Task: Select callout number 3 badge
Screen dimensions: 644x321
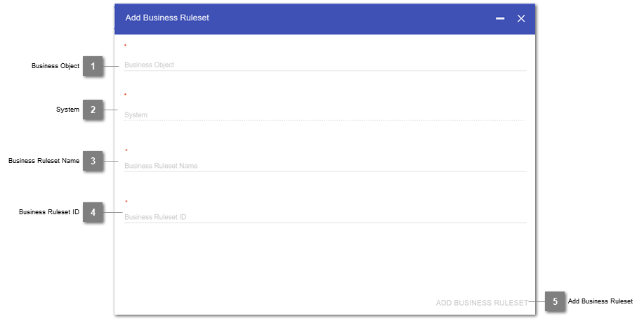Action: click(x=92, y=161)
